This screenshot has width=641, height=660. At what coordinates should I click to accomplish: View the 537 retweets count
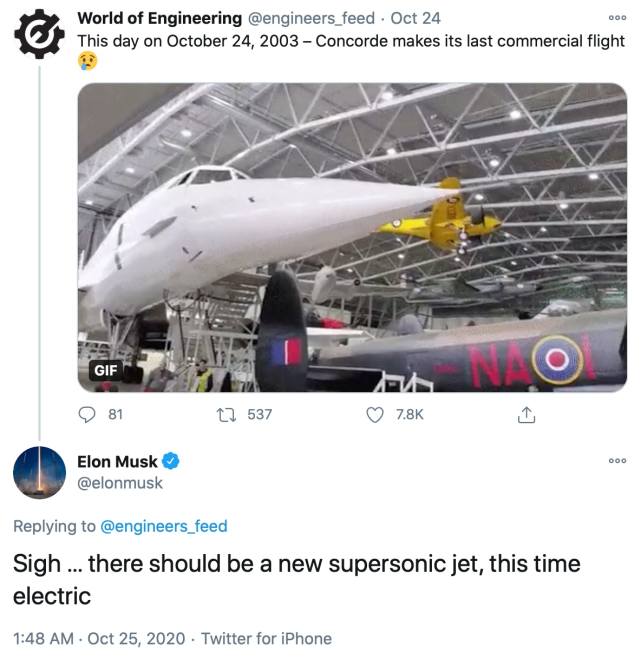click(x=260, y=415)
